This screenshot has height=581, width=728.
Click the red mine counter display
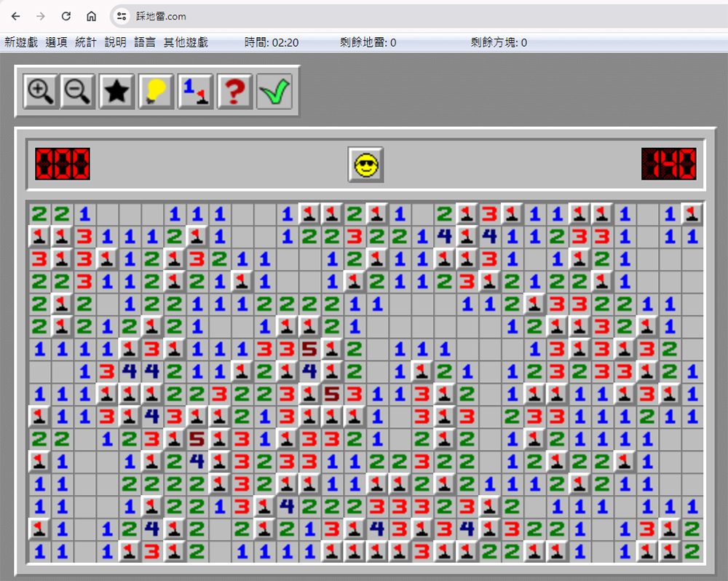point(63,164)
